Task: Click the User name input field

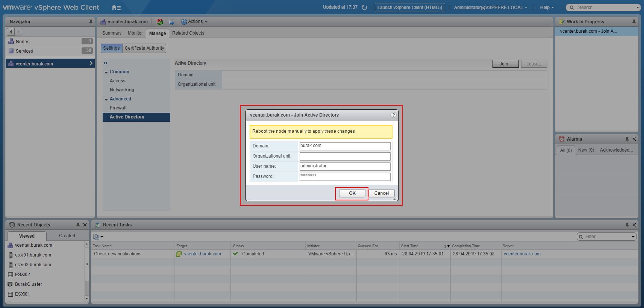Action: coord(345,167)
